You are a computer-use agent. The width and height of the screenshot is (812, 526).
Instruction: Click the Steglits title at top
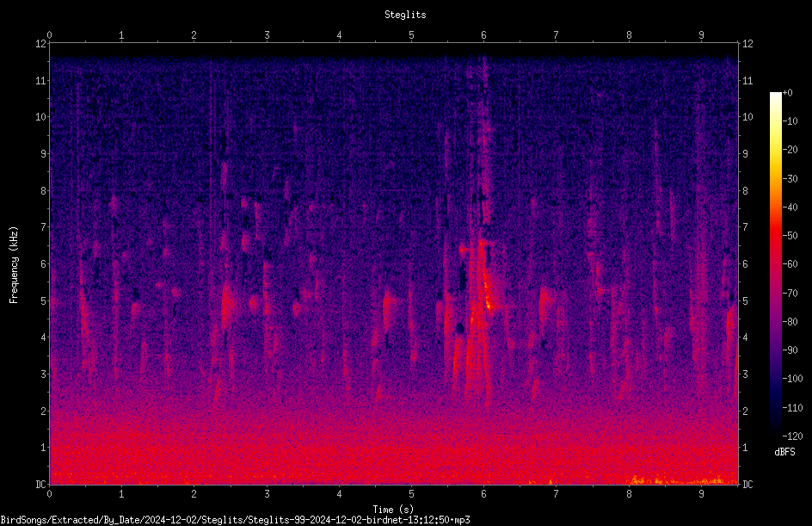pos(405,15)
